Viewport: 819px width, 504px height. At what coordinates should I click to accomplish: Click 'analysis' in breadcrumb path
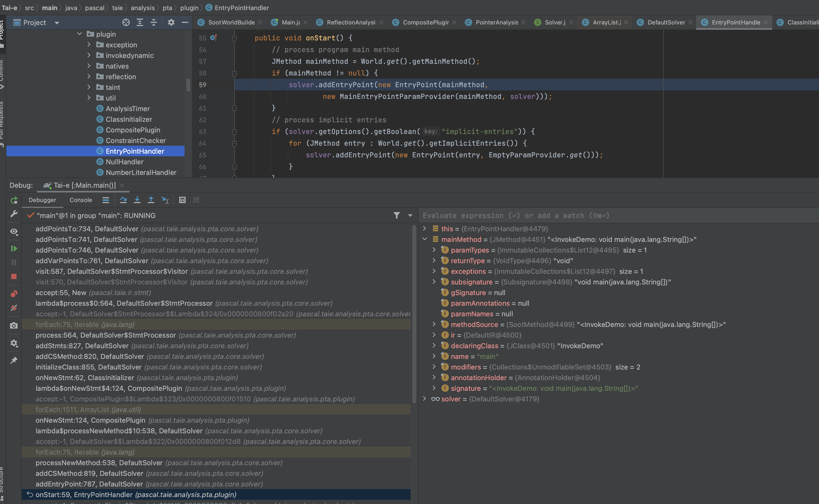142,8
